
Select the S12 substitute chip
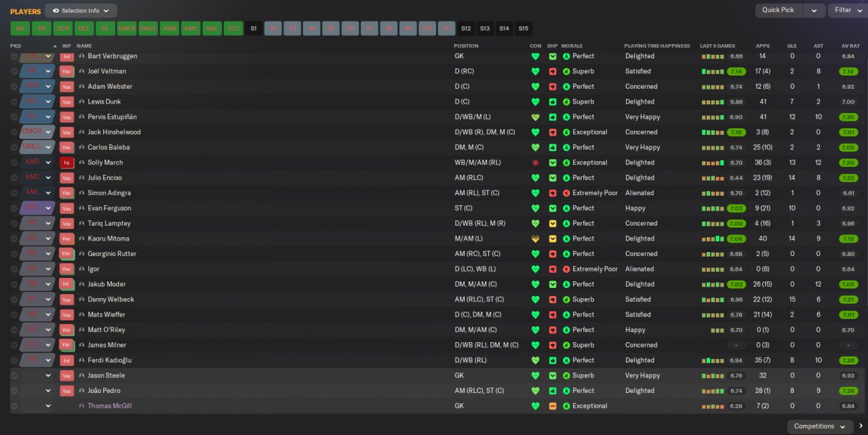pyautogui.click(x=466, y=28)
